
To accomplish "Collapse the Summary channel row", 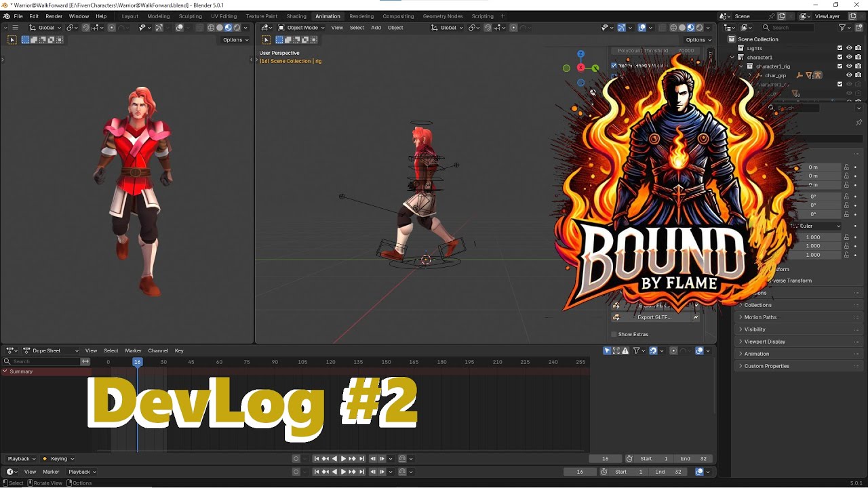I will [5, 371].
